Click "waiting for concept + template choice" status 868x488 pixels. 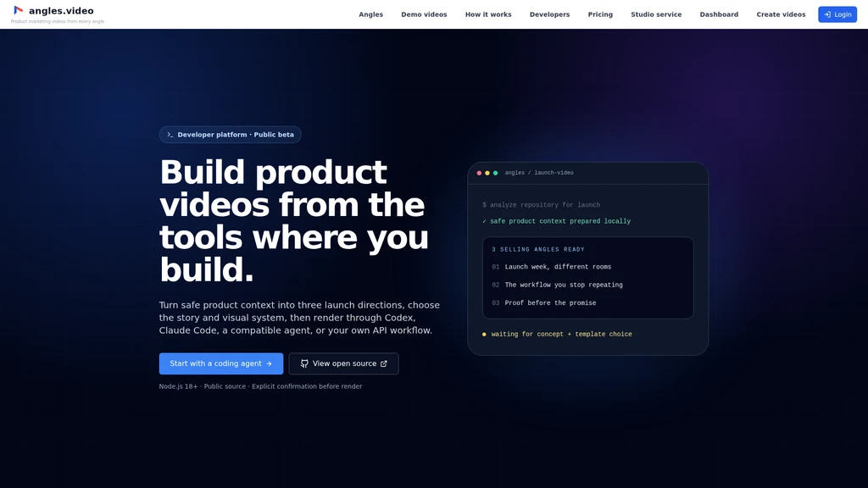pyautogui.click(x=557, y=334)
